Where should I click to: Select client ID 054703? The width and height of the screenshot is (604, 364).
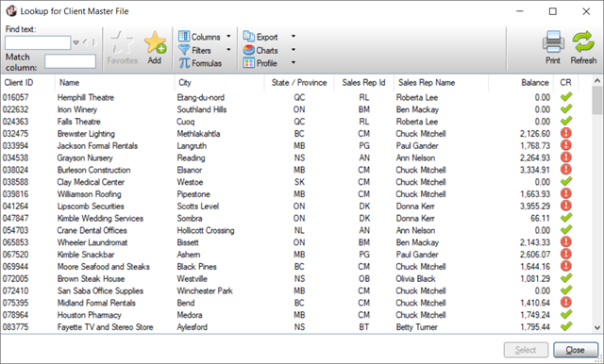15,230
